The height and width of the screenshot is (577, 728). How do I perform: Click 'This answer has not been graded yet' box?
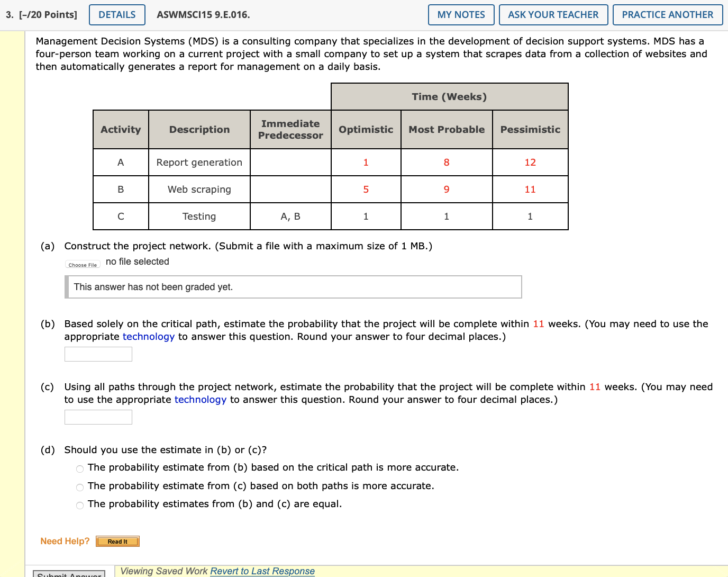293,287
